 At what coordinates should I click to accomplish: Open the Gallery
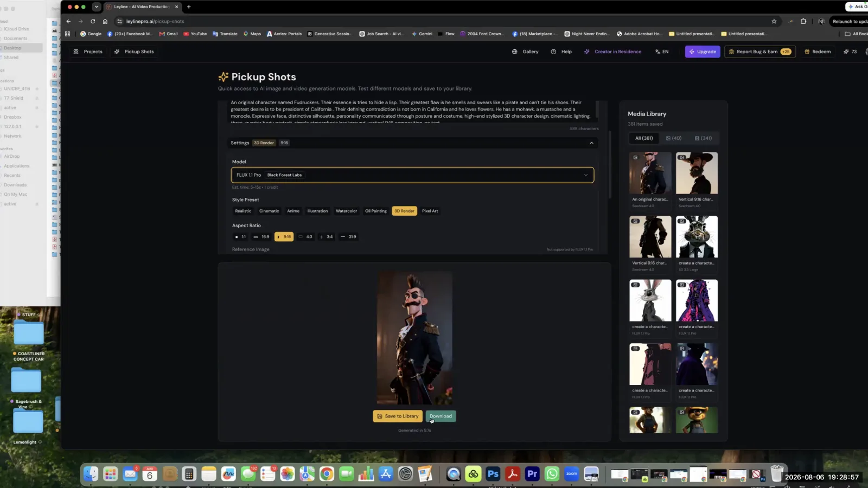525,52
